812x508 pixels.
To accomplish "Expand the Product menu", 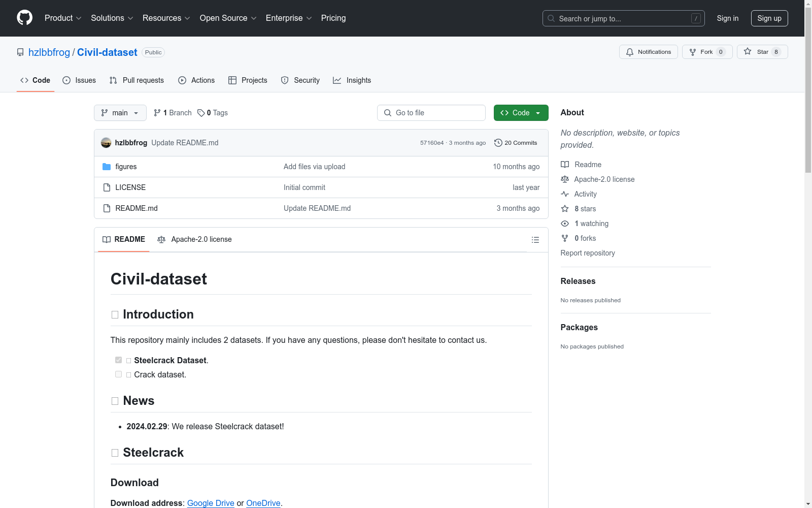I will coord(63,18).
